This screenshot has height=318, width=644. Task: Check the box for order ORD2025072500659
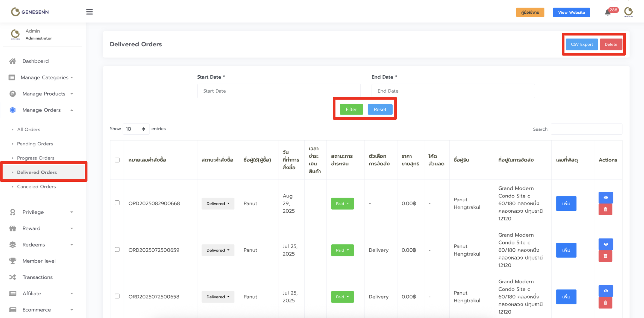pos(117,249)
